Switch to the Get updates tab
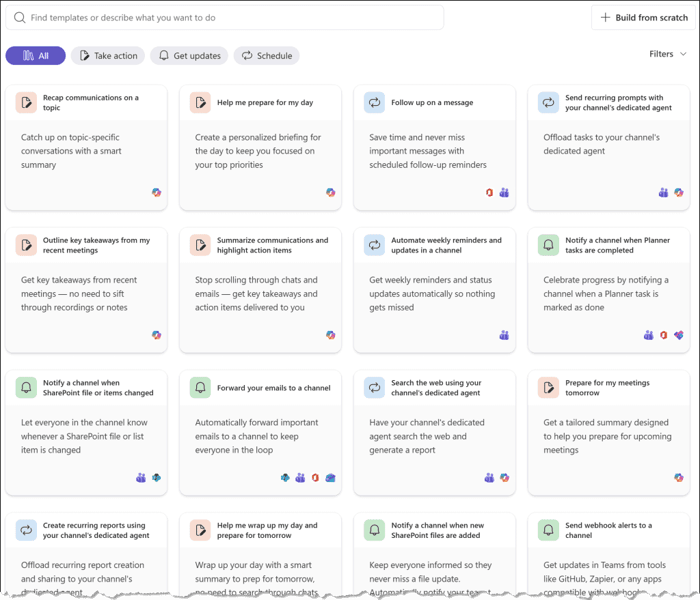Viewport: 700px width, 600px height. (x=189, y=56)
